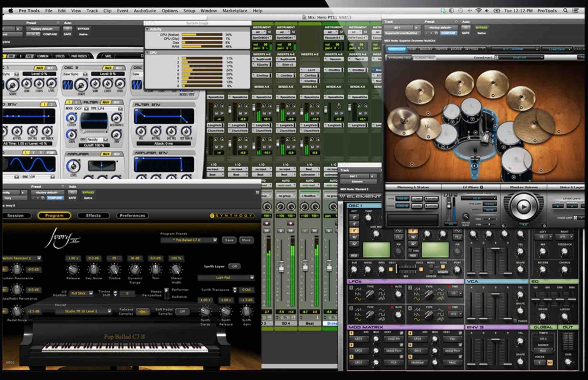
Task: Turn the Timbre knob in Ivory
Action: coord(114,269)
